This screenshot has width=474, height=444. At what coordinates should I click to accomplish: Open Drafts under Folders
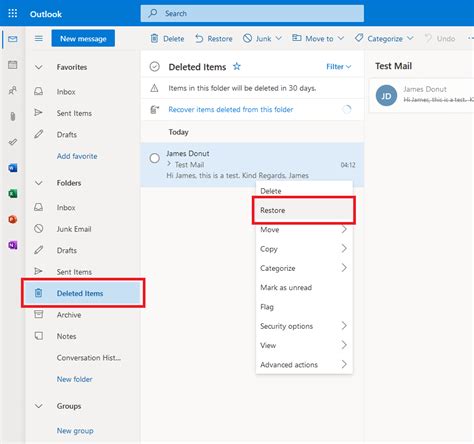coord(82,250)
